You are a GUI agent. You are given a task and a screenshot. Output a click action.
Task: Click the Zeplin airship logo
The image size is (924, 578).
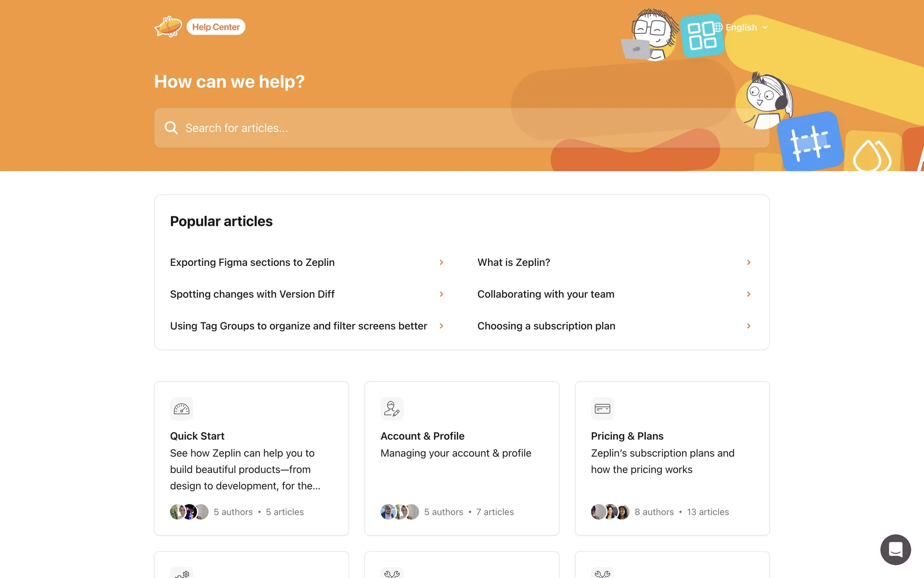[168, 26]
